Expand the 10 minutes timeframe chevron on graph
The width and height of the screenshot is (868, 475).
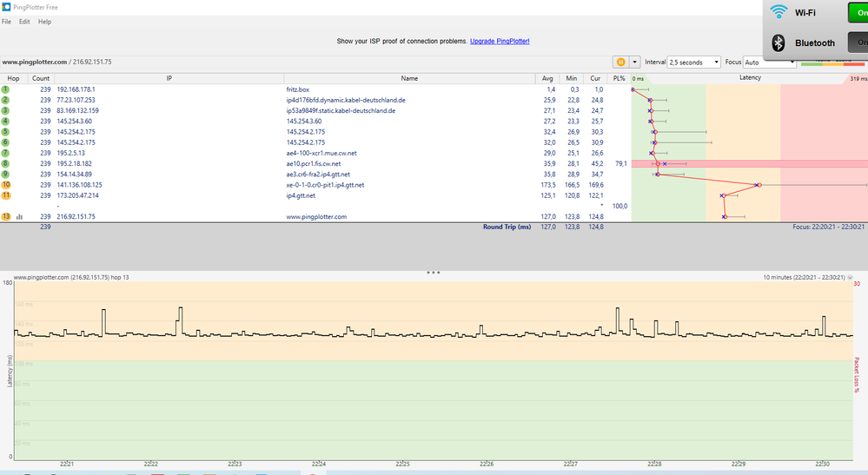tap(851, 277)
